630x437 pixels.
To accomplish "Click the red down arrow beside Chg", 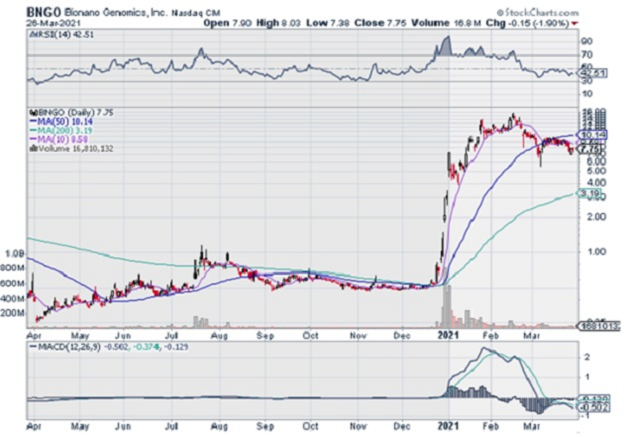I will pyautogui.click(x=575, y=23).
